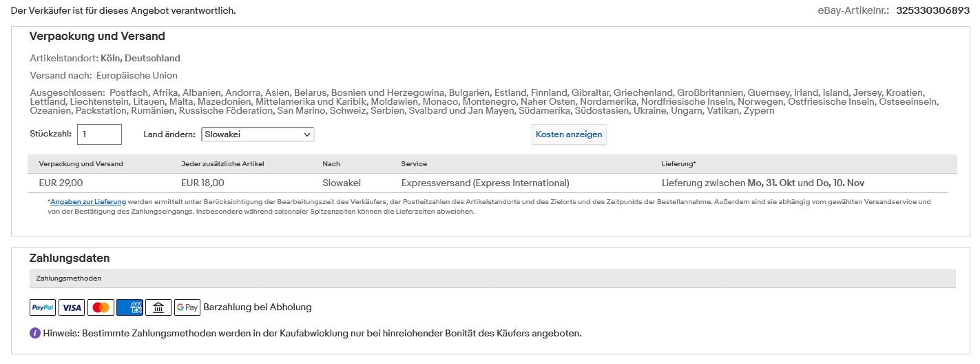The image size is (980, 364).
Task: Click the Barzahlung bei Abholung text
Action: click(258, 307)
